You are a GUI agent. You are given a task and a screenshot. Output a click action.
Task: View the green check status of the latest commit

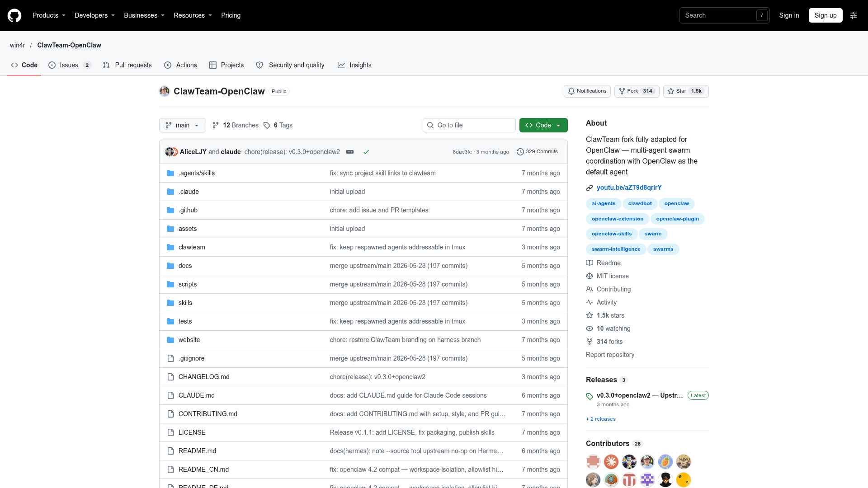(366, 152)
